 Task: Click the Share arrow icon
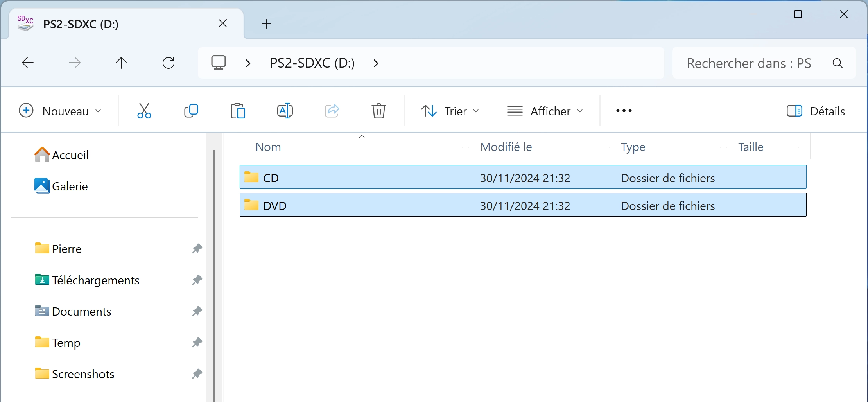pos(332,111)
